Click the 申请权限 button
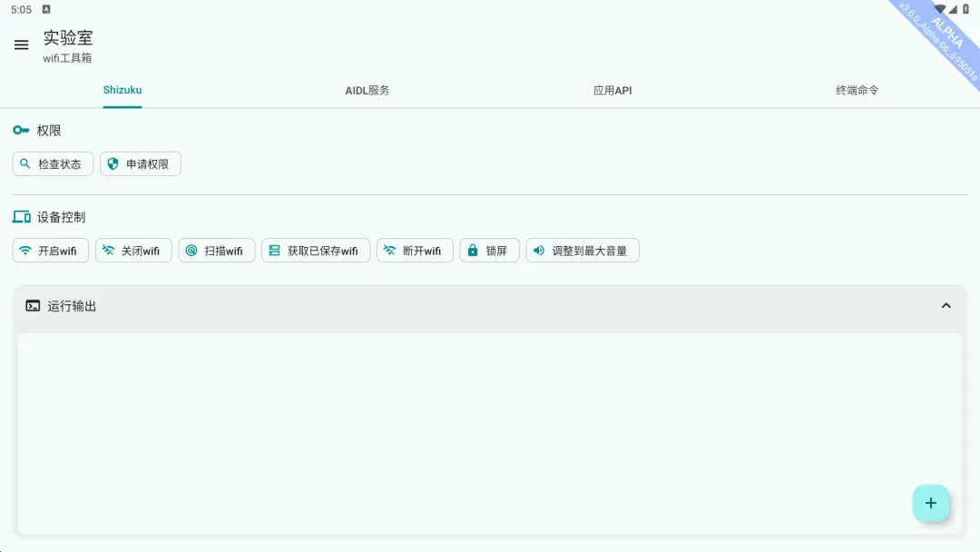The image size is (980, 552). pos(141,163)
